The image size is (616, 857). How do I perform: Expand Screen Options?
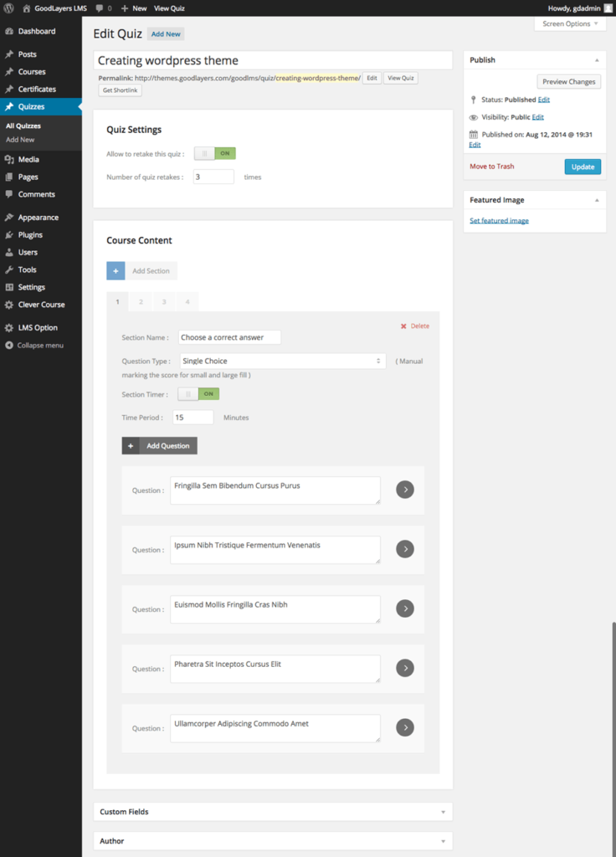point(570,23)
